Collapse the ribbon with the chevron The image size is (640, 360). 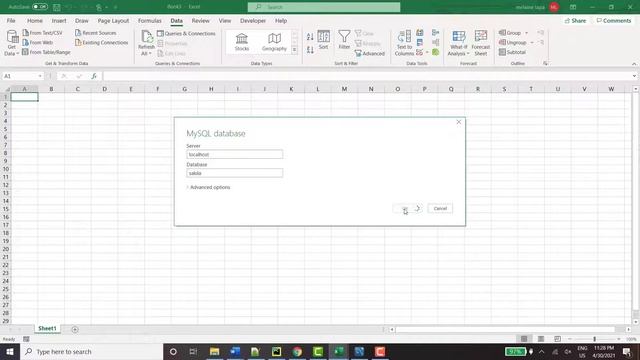(634, 64)
